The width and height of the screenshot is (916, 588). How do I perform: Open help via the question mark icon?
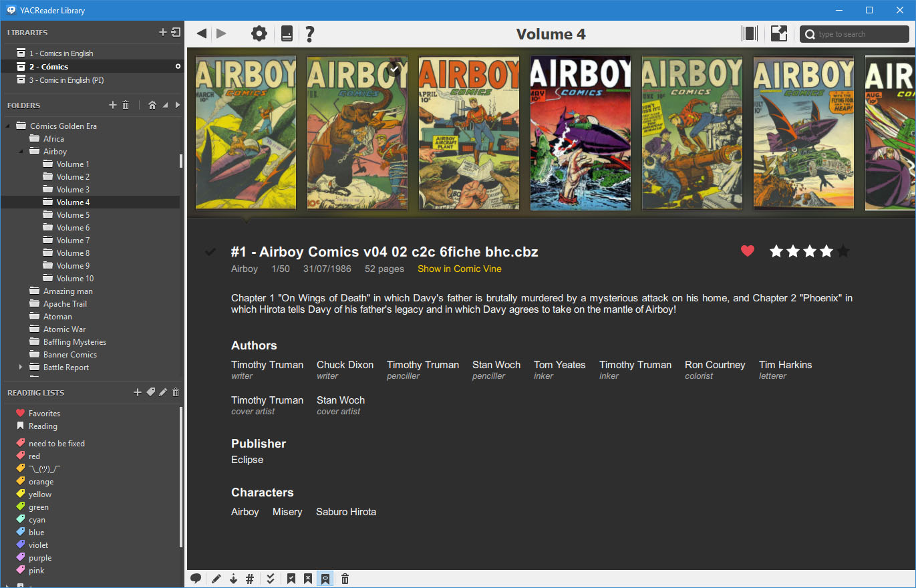pyautogui.click(x=310, y=33)
